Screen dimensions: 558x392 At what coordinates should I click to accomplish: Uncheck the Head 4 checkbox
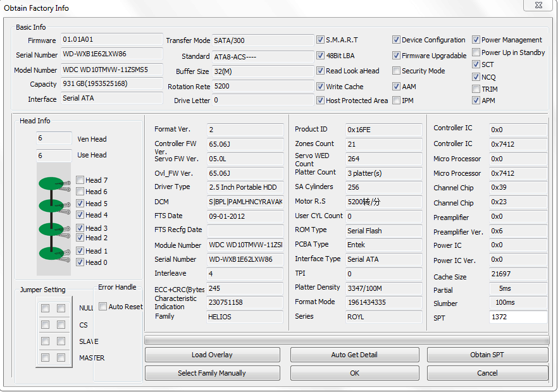pos(80,215)
